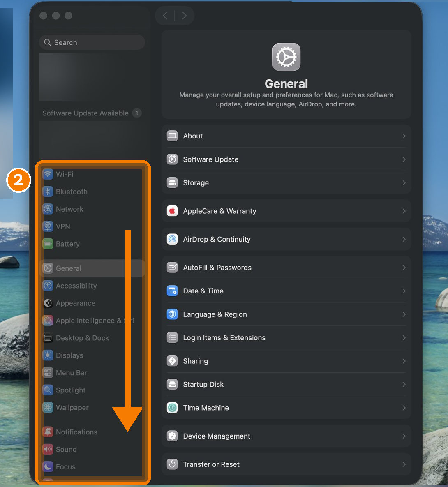448x487 pixels.
Task: Click the Focus moon icon
Action: pyautogui.click(x=48, y=466)
